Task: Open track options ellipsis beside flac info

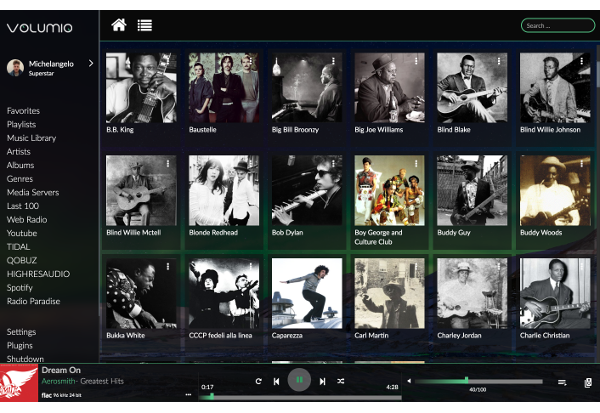Action: (x=187, y=395)
